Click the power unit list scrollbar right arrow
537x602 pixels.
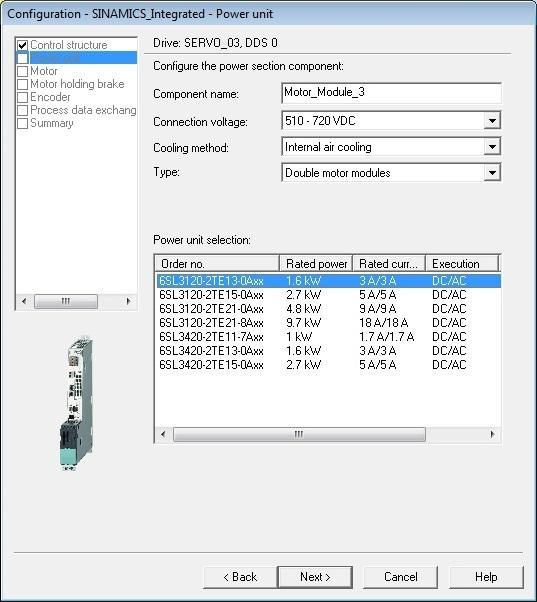492,434
